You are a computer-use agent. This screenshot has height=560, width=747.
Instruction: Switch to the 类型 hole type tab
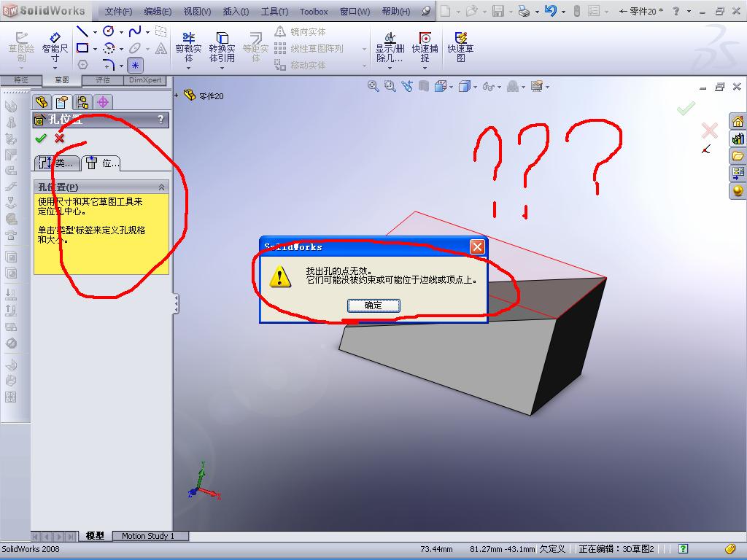pos(57,163)
